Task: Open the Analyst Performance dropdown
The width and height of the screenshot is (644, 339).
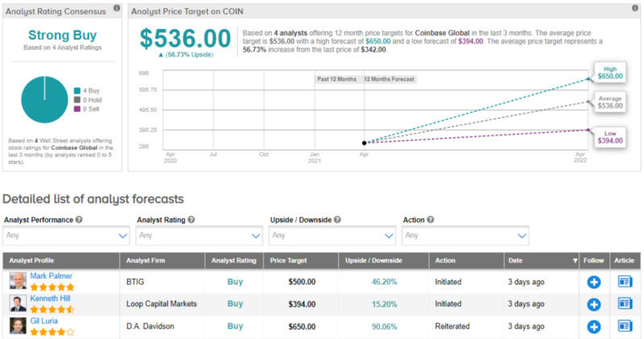Action: click(x=66, y=235)
